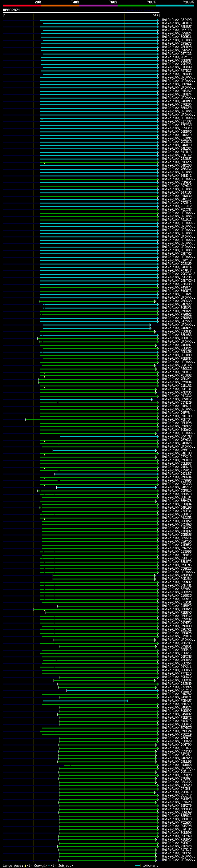Screen dimensions: 197x868
Task: Click the UniRef100_Q8IBM9 entry
Action: point(177,355)
